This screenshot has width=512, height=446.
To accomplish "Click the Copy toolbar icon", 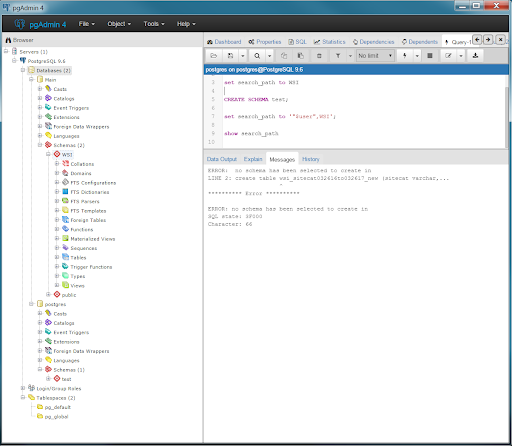I will click(x=284, y=56).
